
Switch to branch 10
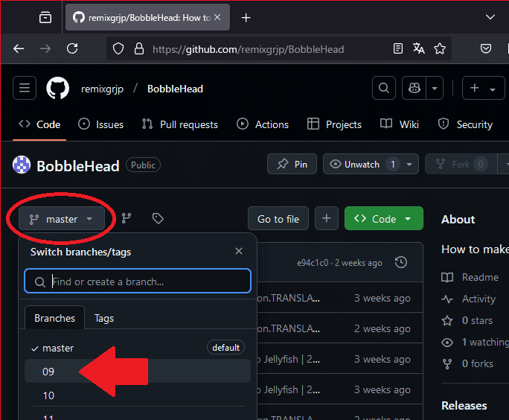click(x=138, y=395)
